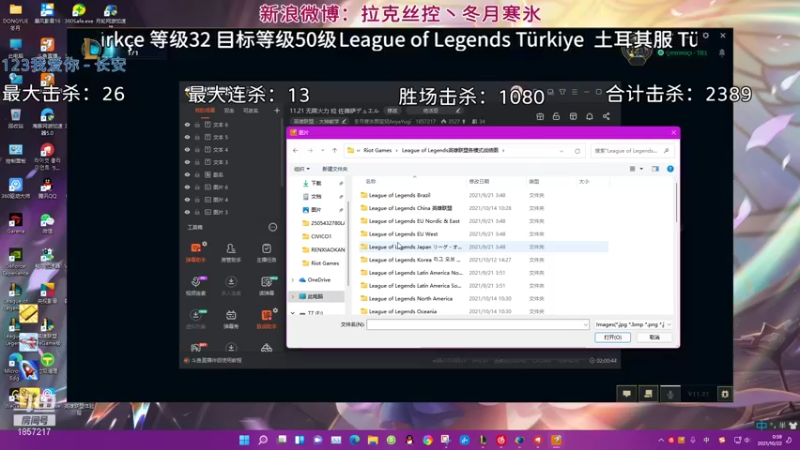
Task: Click the 打开(O) button
Action: (x=612, y=337)
